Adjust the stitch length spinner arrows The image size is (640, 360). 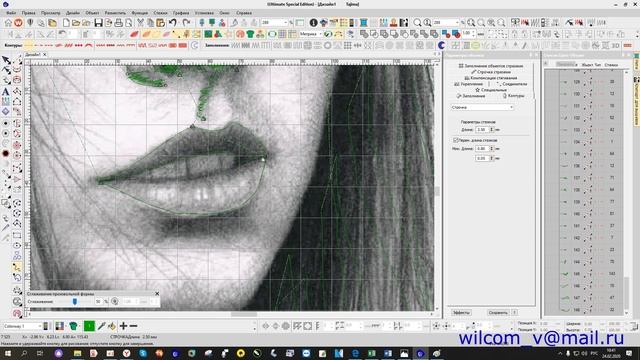(x=492, y=129)
